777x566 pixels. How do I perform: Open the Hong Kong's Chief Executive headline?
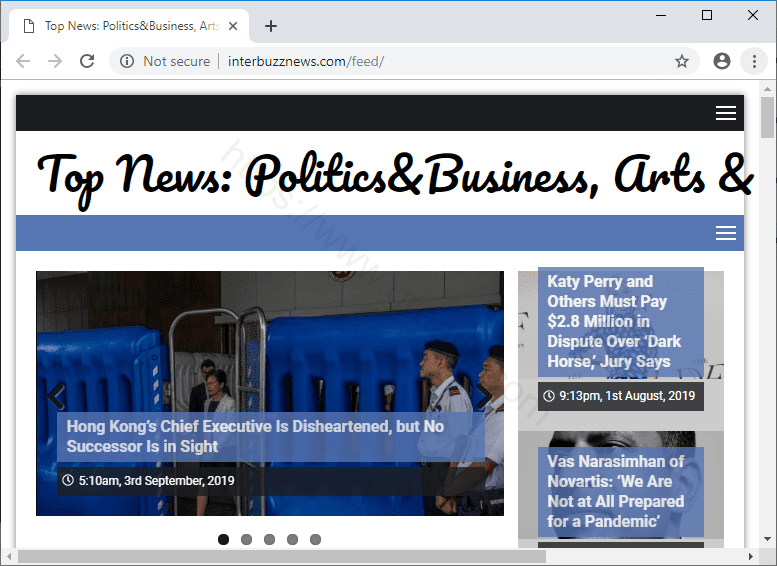pyautogui.click(x=255, y=436)
